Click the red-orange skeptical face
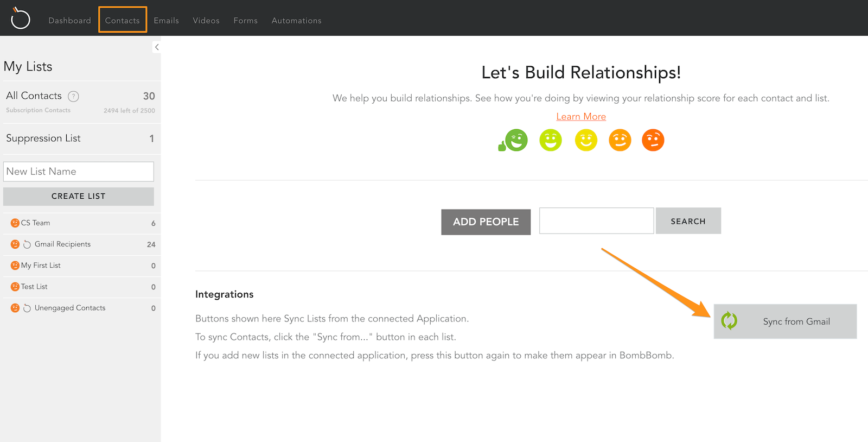Viewport: 868px width, 442px height. point(653,140)
